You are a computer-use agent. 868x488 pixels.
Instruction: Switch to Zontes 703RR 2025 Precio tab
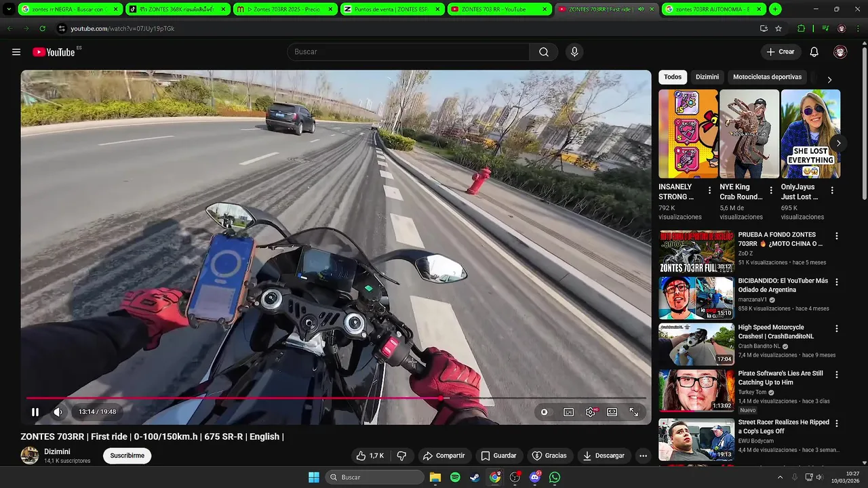285,9
